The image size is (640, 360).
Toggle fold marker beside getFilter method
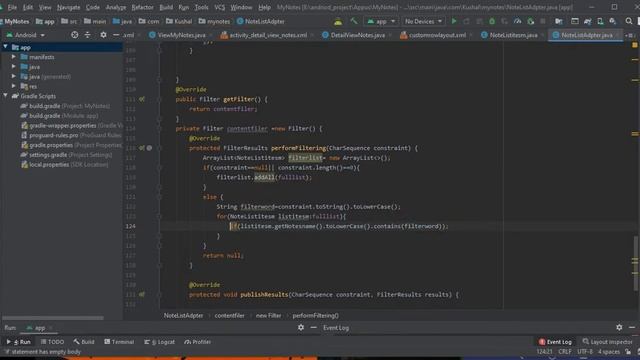point(160,99)
